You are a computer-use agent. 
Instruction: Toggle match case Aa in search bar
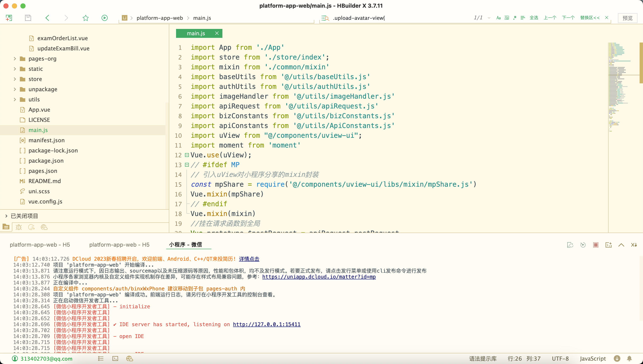tap(498, 18)
